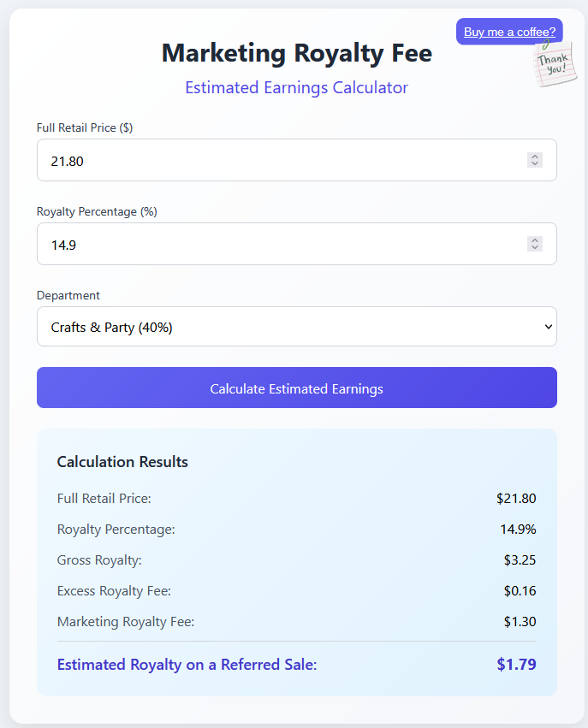Screen dimensions: 588x728
Task: Decrease Full Retail Price with down stepper arrow
Action: [x=535, y=163]
